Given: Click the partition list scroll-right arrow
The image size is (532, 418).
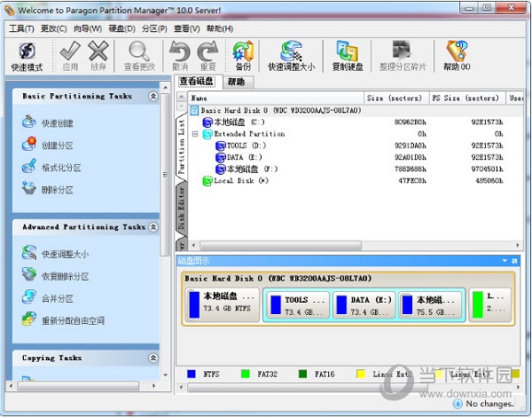Looking at the screenshot, I should tap(518, 245).
